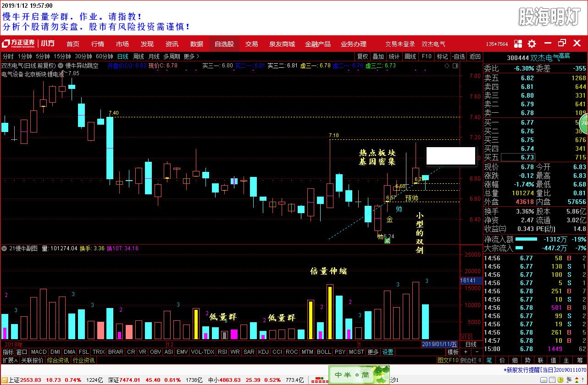Click the 标记 mark button
Image resolution: width=588 pixels, height=385 pixels.
click(x=442, y=56)
